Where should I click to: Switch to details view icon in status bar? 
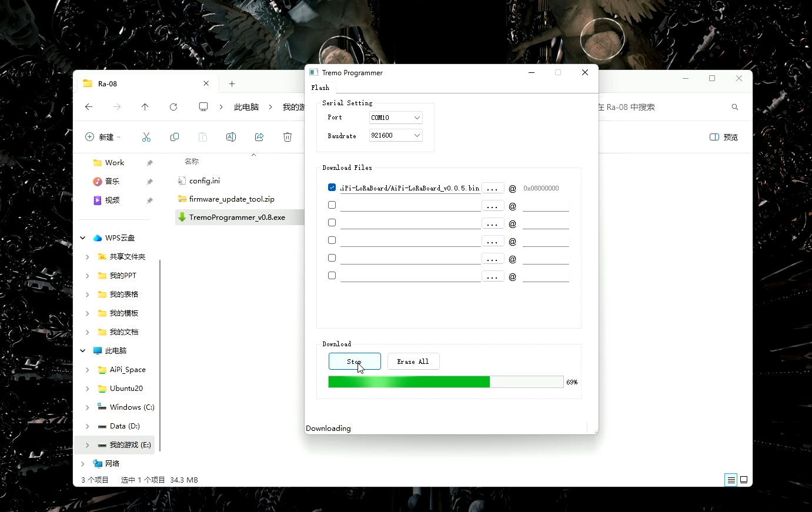tap(731, 480)
